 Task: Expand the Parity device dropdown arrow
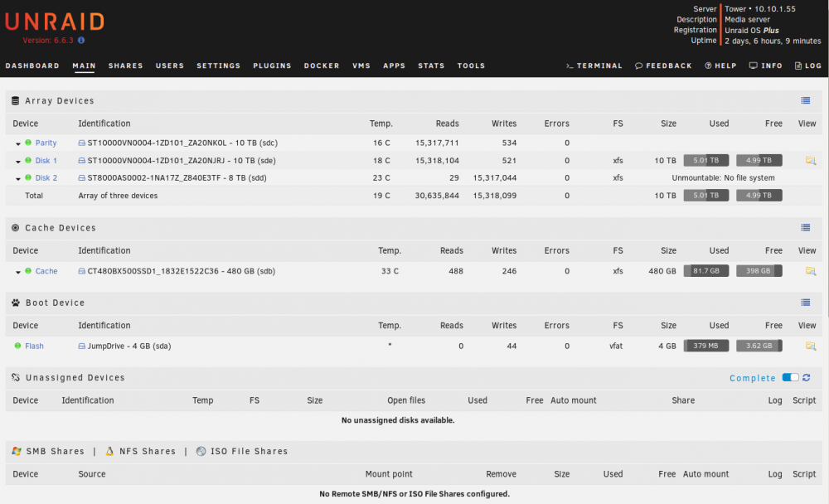[x=18, y=144]
